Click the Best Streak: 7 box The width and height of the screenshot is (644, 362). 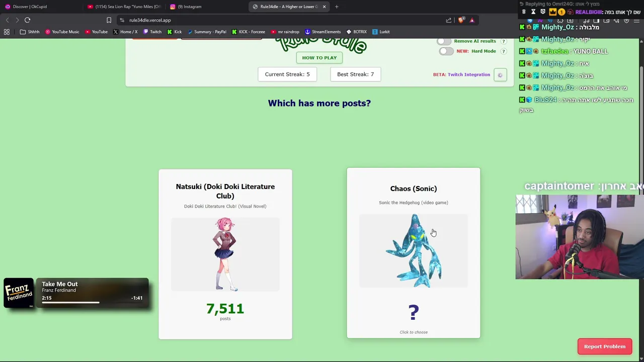[356, 74]
